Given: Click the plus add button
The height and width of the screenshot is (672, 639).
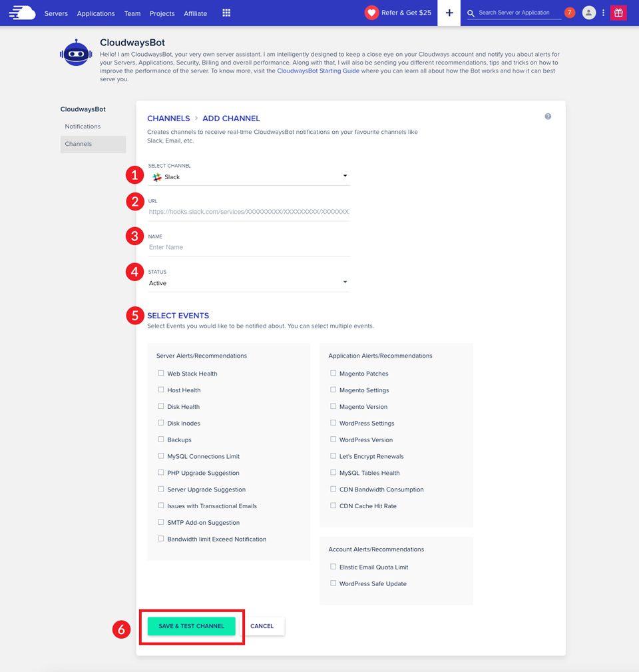Looking at the screenshot, I should point(449,13).
